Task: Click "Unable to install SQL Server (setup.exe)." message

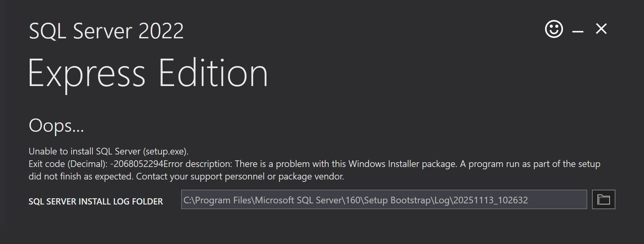Action: (x=108, y=151)
